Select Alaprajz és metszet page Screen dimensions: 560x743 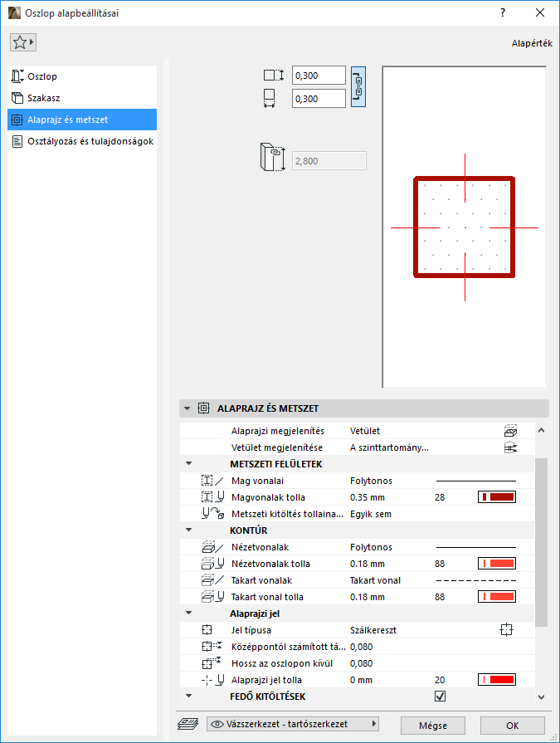pyautogui.click(x=82, y=120)
